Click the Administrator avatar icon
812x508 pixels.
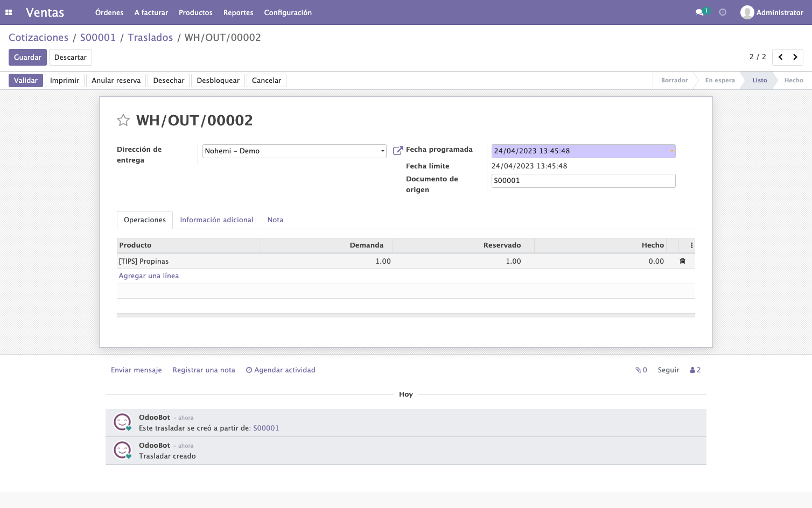click(747, 12)
